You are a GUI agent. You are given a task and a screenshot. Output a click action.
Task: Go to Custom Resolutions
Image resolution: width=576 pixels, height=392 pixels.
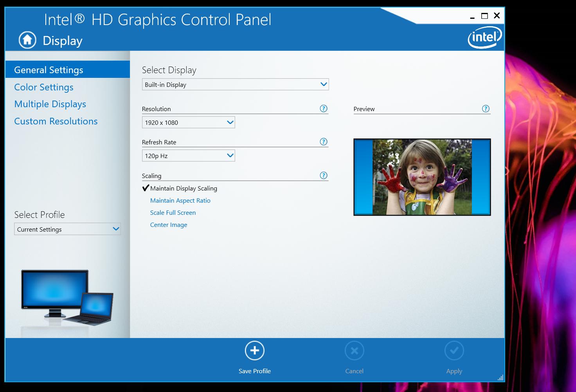coord(56,121)
